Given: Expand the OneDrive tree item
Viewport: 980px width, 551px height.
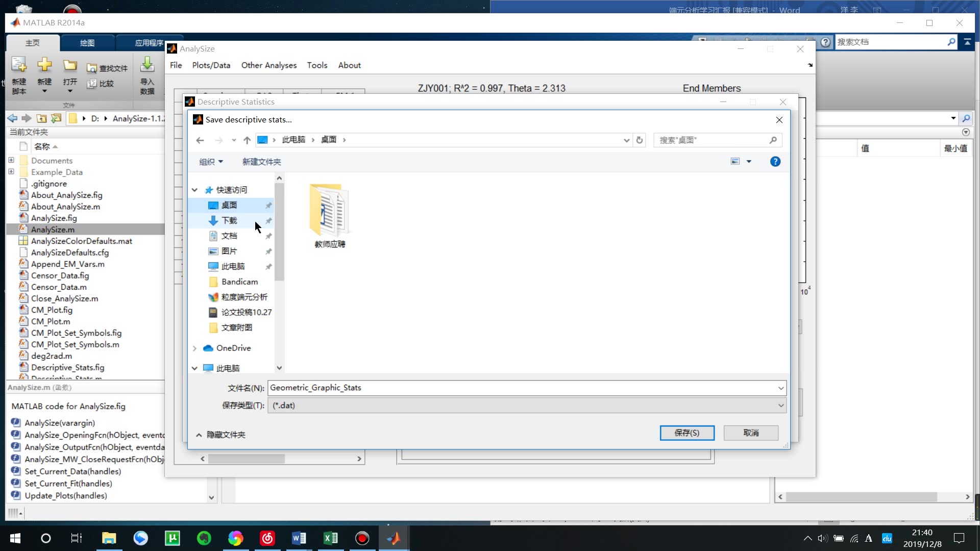Looking at the screenshot, I should click(x=194, y=348).
